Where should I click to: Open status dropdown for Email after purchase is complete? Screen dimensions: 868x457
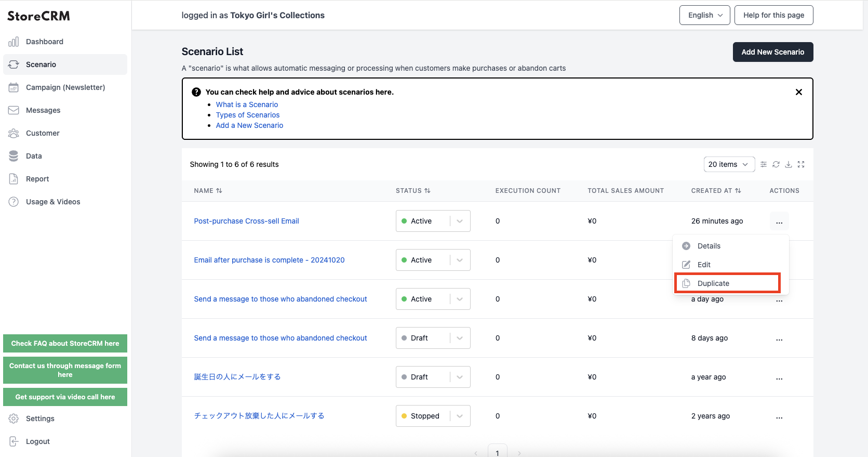(x=433, y=260)
